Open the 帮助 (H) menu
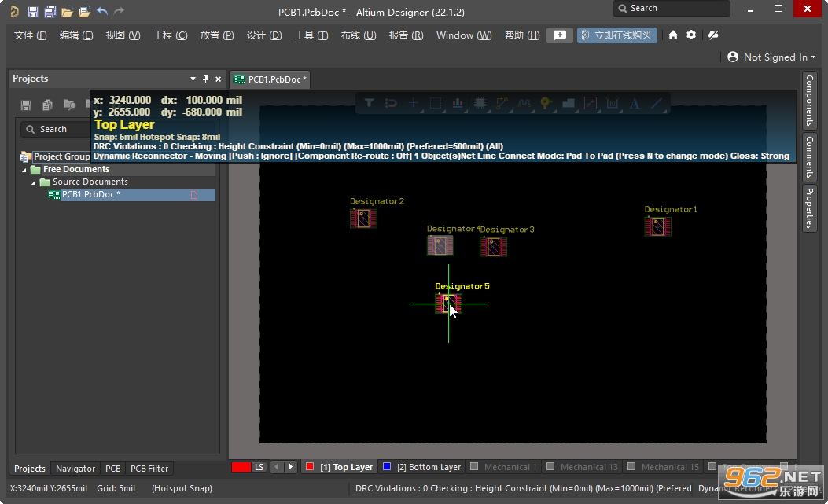 (x=521, y=35)
